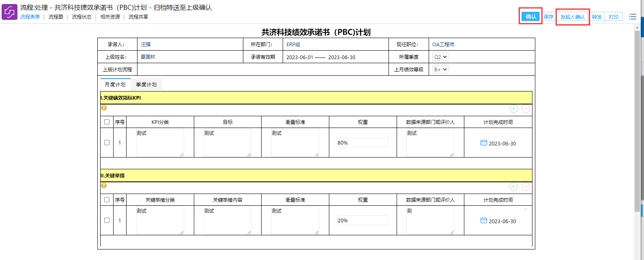Viewport: 644px width, 260px height.
Task: Add a 关键举措 row with plus icon
Action: 513,187
